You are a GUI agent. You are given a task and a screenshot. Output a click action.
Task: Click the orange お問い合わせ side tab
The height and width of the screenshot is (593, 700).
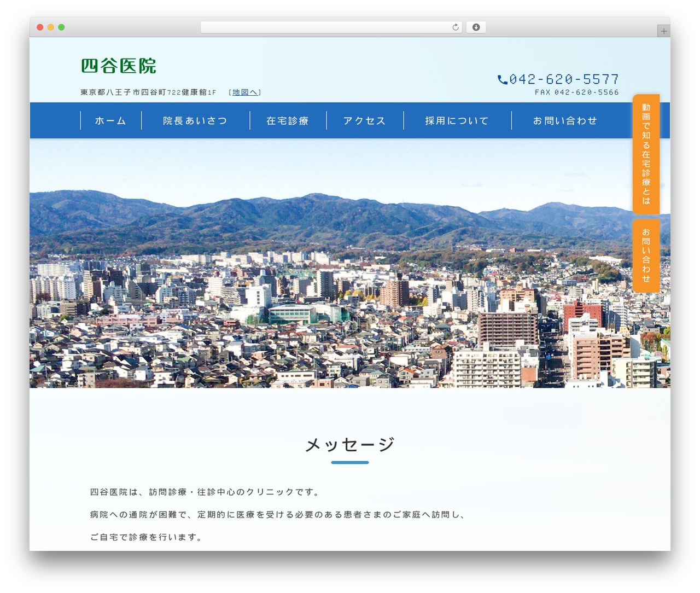646,255
